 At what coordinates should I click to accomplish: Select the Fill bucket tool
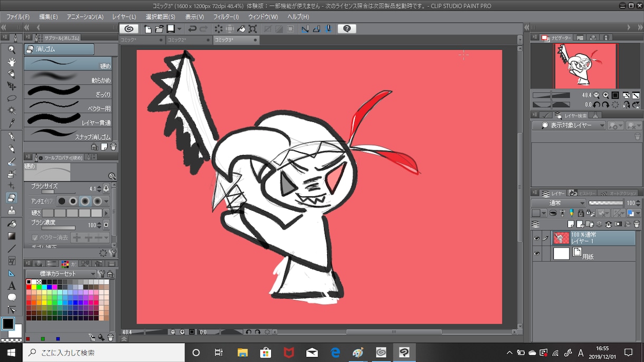[12, 224]
